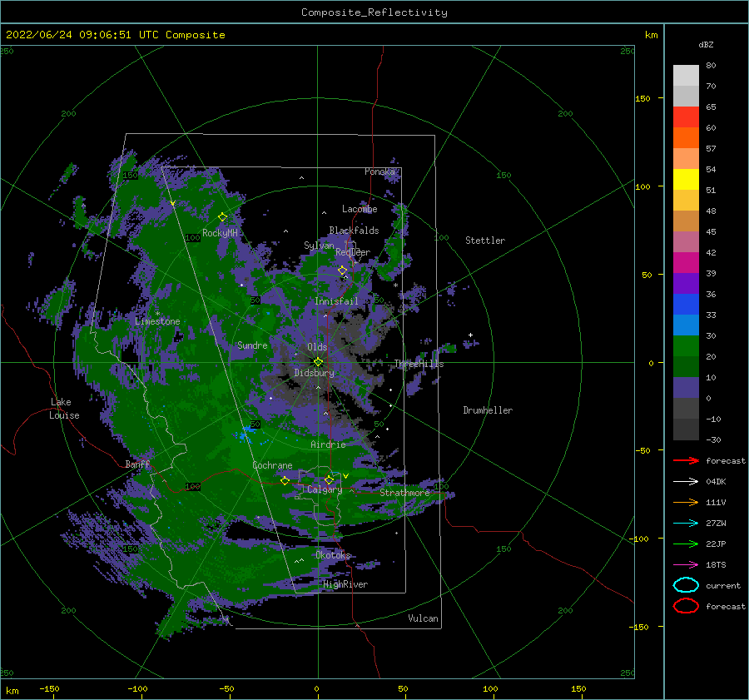Select the red 65 dBZ swatch

(x=686, y=117)
